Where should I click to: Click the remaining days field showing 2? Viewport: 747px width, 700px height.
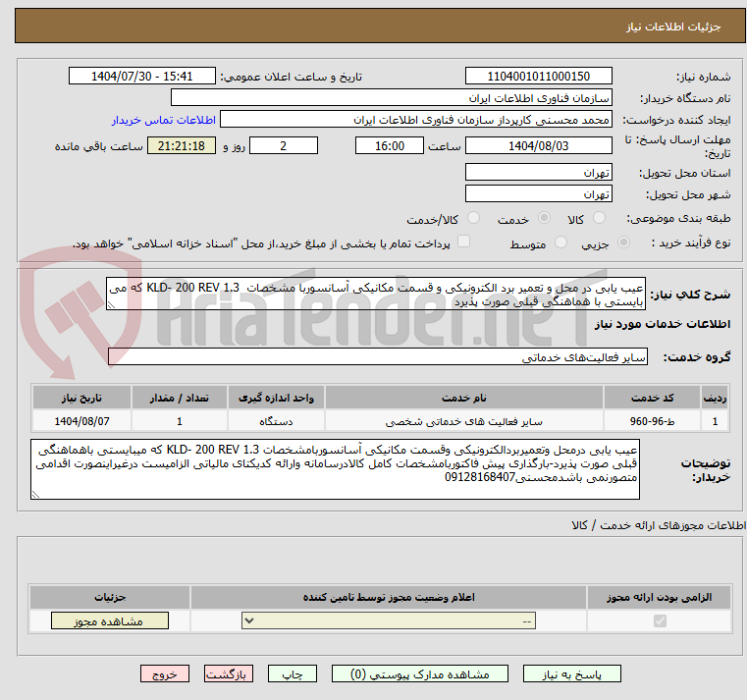tap(284, 146)
